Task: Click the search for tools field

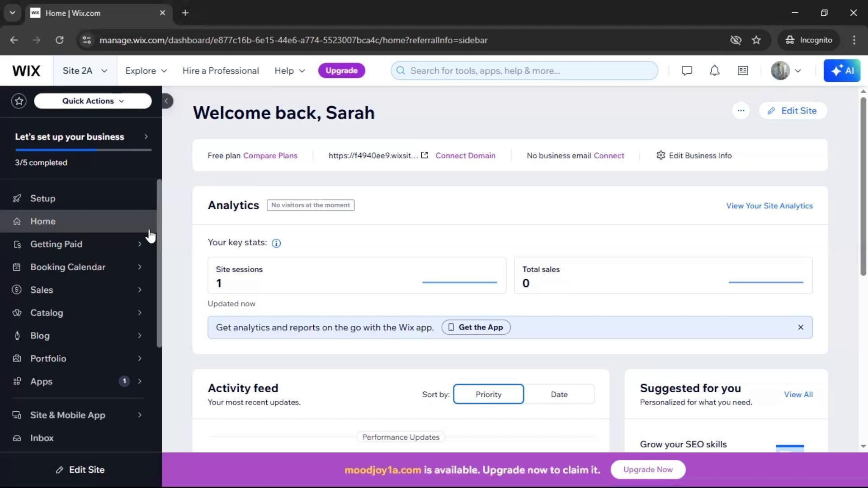Action: pos(524,70)
